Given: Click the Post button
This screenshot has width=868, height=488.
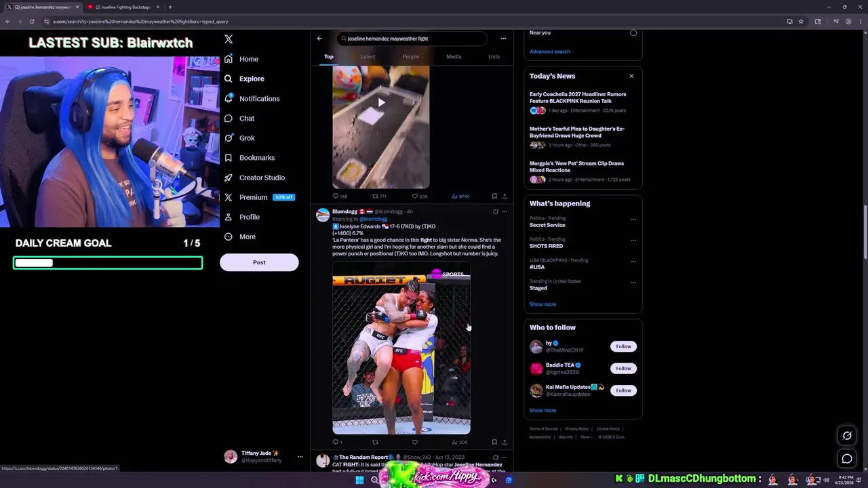Looking at the screenshot, I should coord(259,262).
